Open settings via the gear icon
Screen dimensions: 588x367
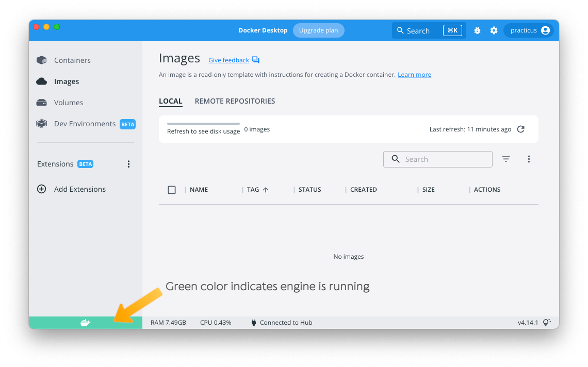[x=494, y=30]
